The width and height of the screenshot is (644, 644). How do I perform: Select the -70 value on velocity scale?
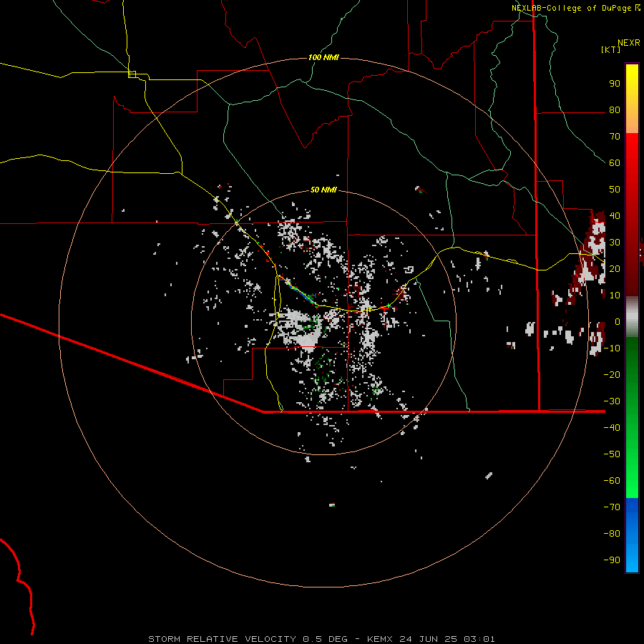[x=612, y=507]
